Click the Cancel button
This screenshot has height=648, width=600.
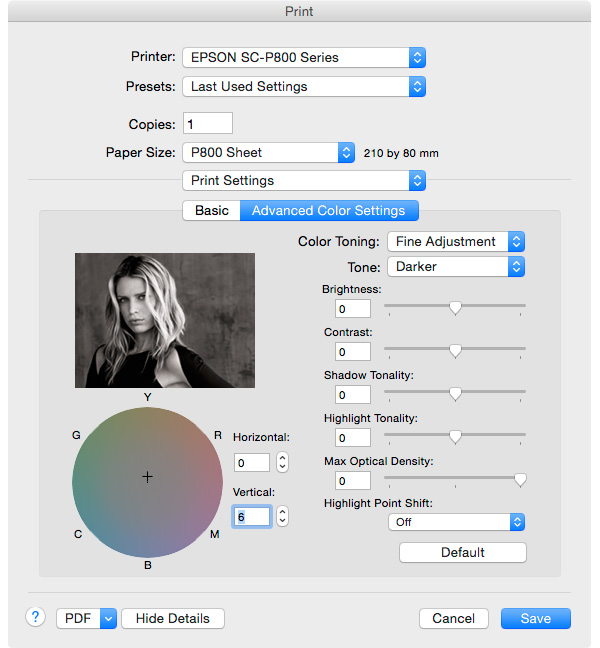[x=453, y=618]
